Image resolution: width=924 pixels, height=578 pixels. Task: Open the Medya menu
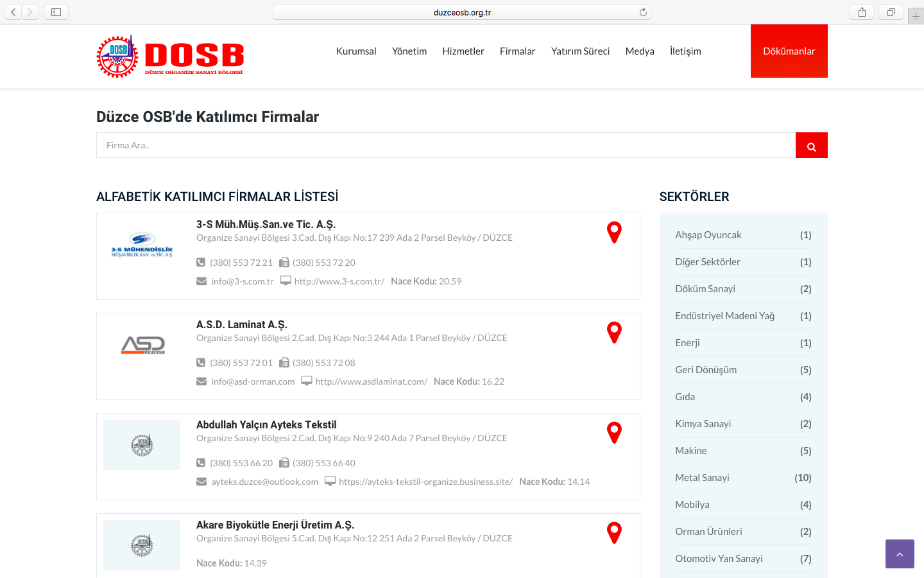640,51
